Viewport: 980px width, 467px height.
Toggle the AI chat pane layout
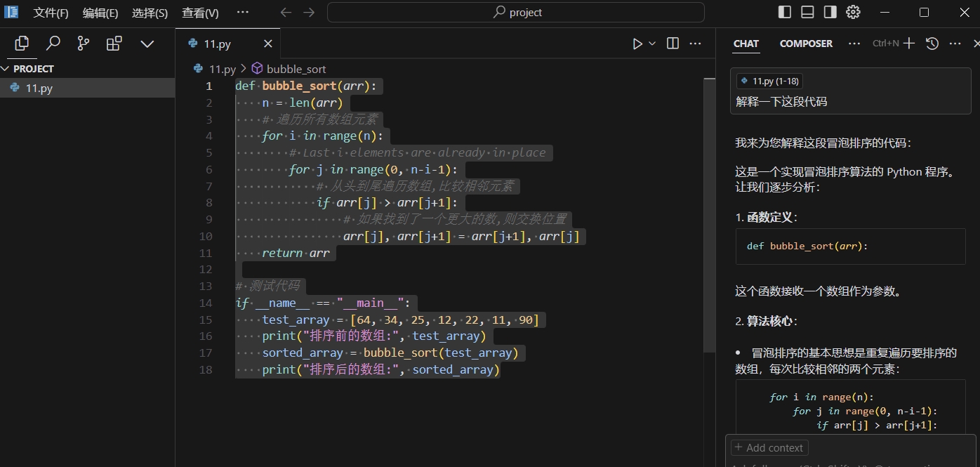point(830,12)
